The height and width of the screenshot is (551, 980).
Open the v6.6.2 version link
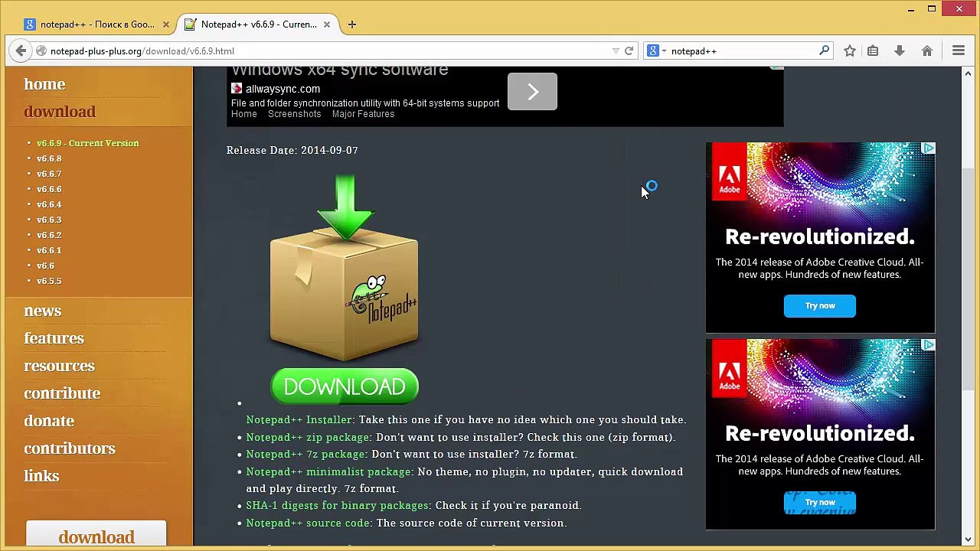[49, 235]
